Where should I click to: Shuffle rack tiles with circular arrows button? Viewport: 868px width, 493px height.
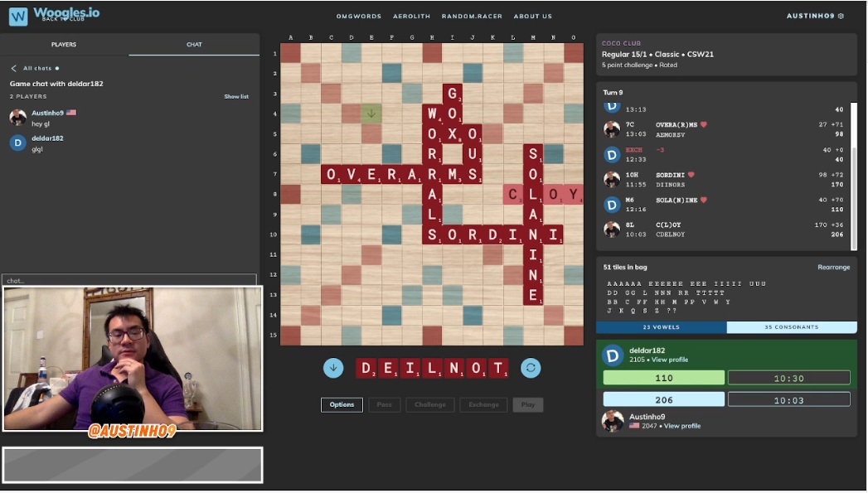click(531, 368)
